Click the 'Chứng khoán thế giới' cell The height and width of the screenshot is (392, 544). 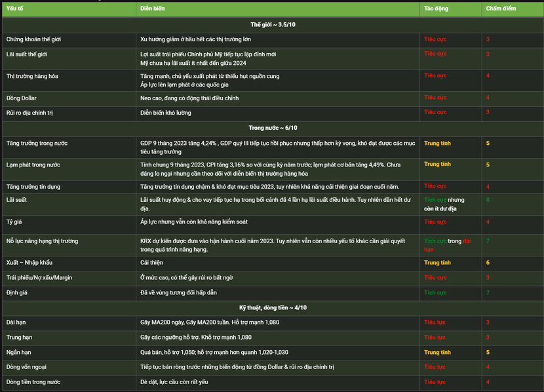pyautogui.click(x=69, y=40)
